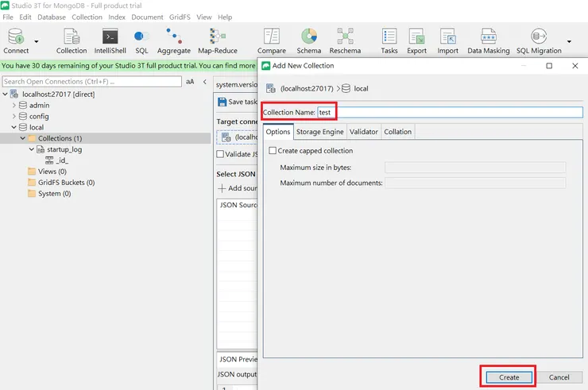Open the GridFS menu

pos(180,17)
